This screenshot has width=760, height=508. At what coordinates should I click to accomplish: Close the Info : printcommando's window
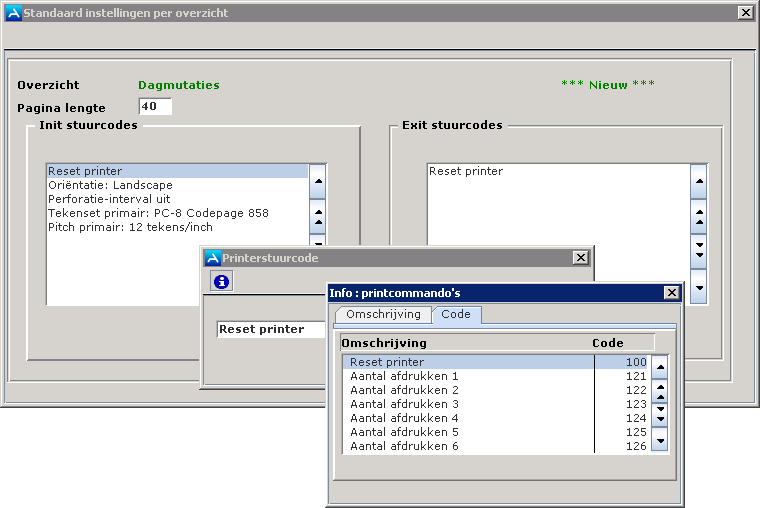(671, 293)
